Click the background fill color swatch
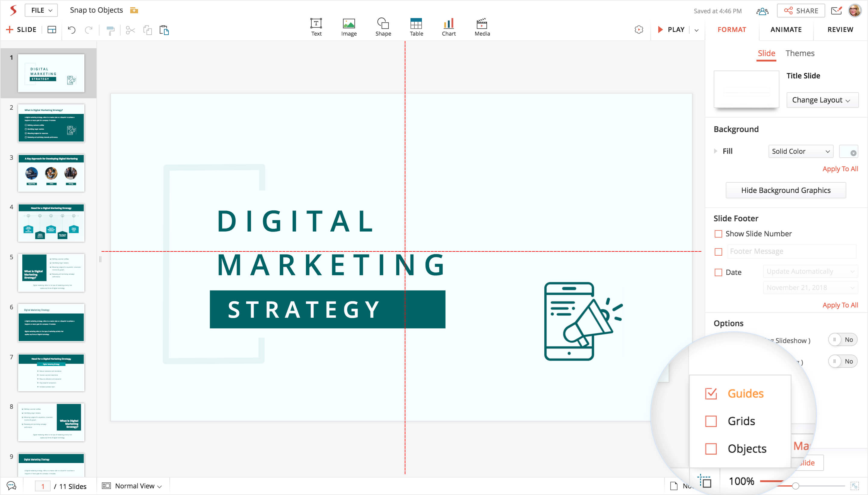The image size is (868, 495). (x=848, y=152)
